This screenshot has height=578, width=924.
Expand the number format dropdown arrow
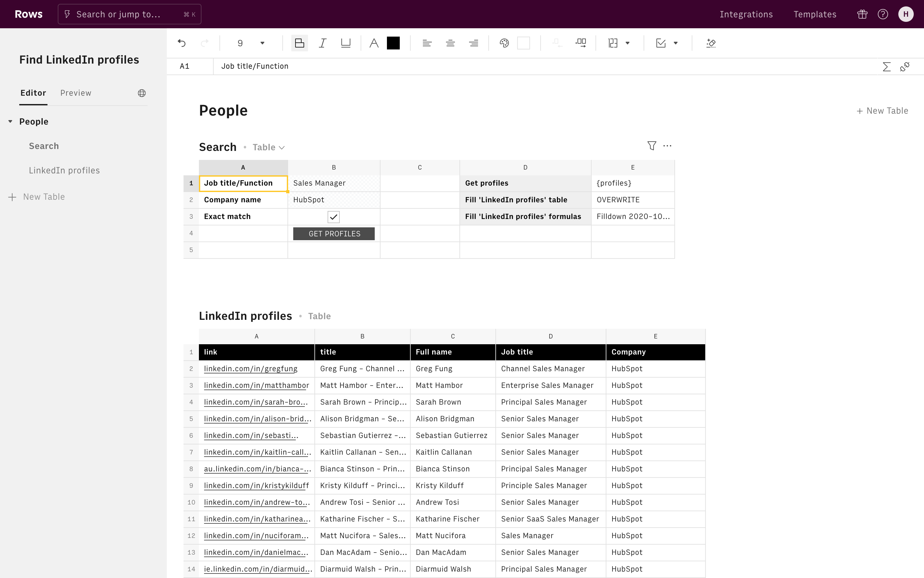click(x=627, y=43)
